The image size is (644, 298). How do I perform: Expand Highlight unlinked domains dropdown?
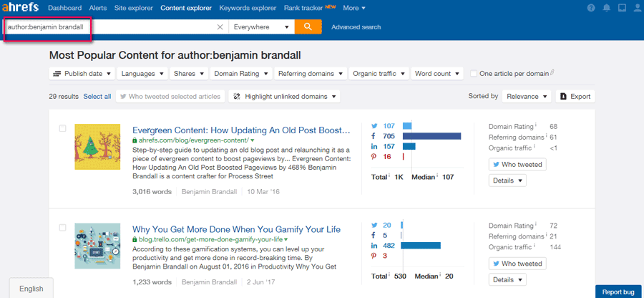[x=284, y=97]
